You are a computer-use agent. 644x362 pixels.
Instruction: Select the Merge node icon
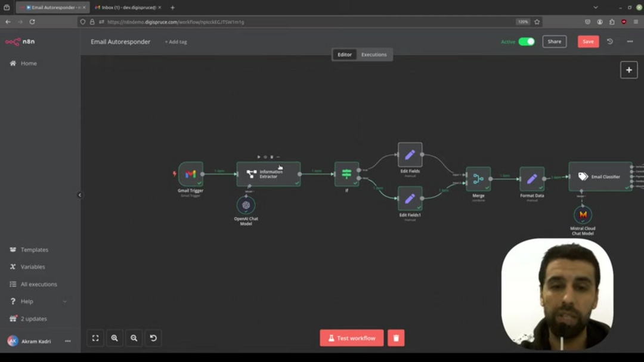478,178
